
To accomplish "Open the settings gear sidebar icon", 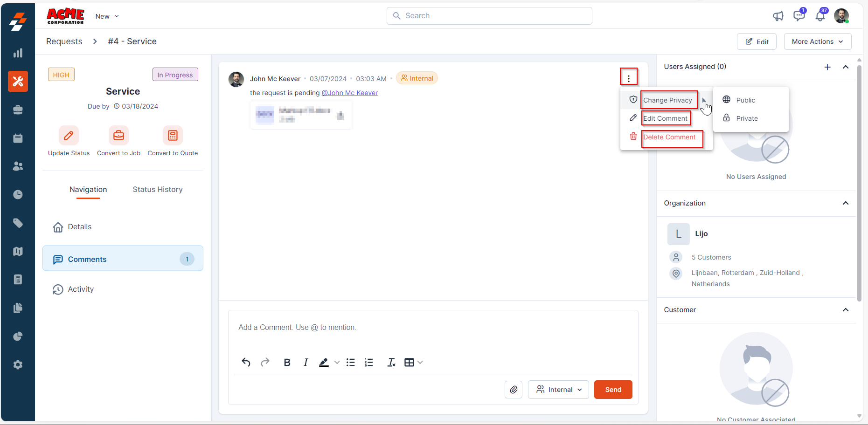I will click(18, 365).
